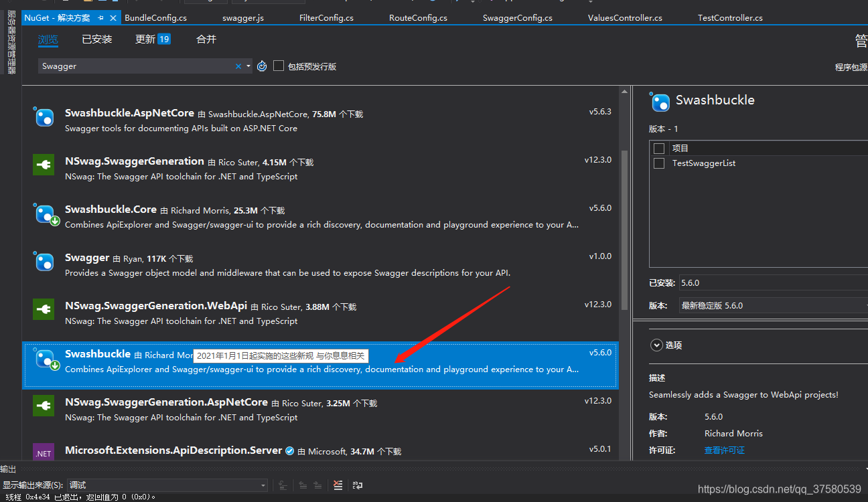Open the 查看许可证 license link

coord(725,450)
